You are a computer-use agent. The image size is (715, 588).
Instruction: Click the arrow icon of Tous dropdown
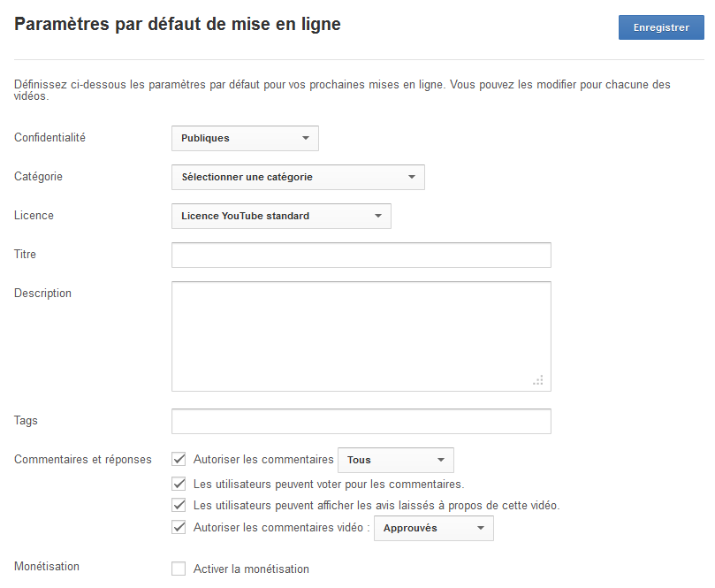coord(440,460)
